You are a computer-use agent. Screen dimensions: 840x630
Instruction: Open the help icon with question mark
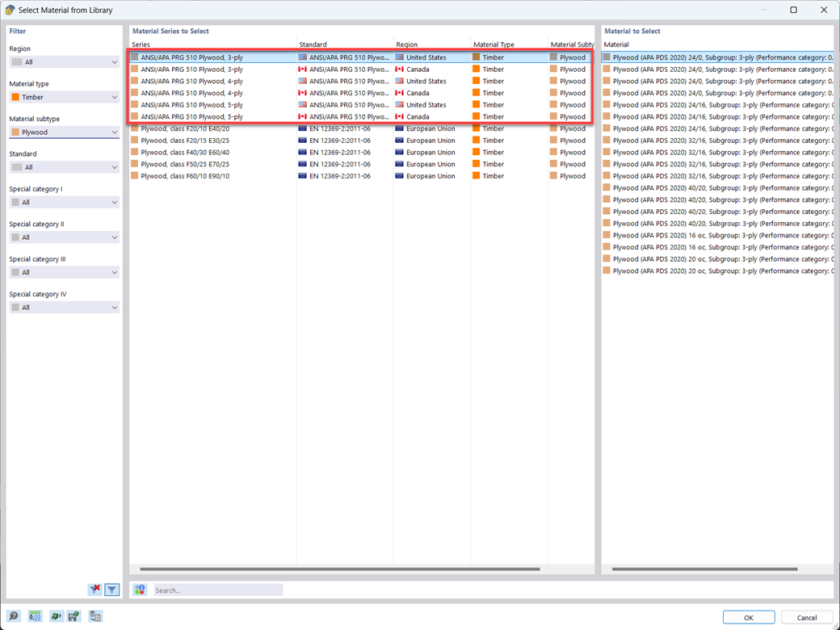click(x=14, y=616)
